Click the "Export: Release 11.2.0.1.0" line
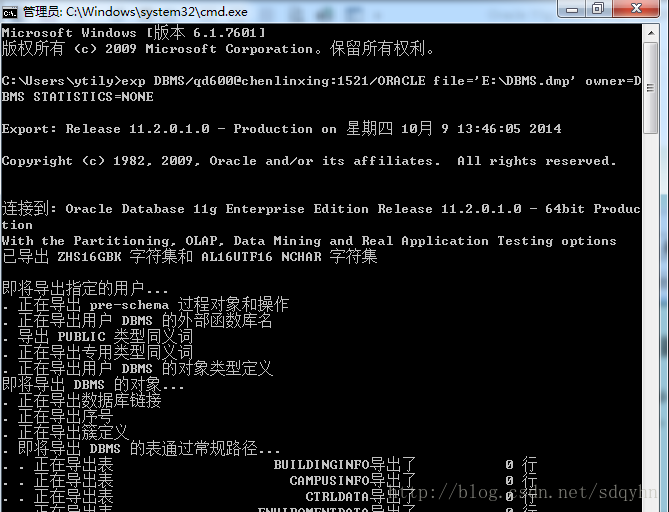Viewport: 669px width, 512px height. click(282, 129)
